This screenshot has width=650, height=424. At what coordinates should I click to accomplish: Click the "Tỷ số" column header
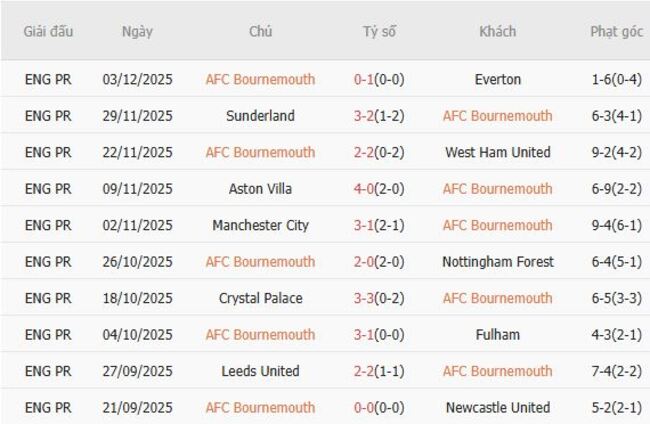click(379, 32)
